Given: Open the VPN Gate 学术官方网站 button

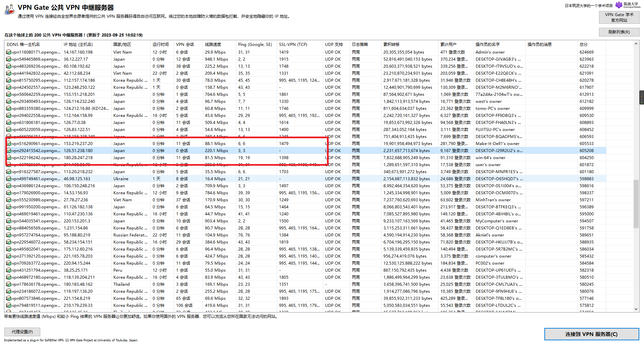Looking at the screenshot, I should pyautogui.click(x=619, y=17).
